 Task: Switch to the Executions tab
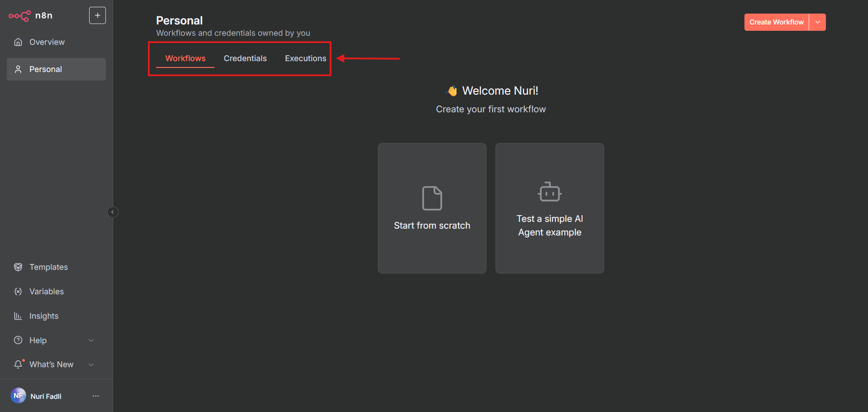tap(305, 58)
